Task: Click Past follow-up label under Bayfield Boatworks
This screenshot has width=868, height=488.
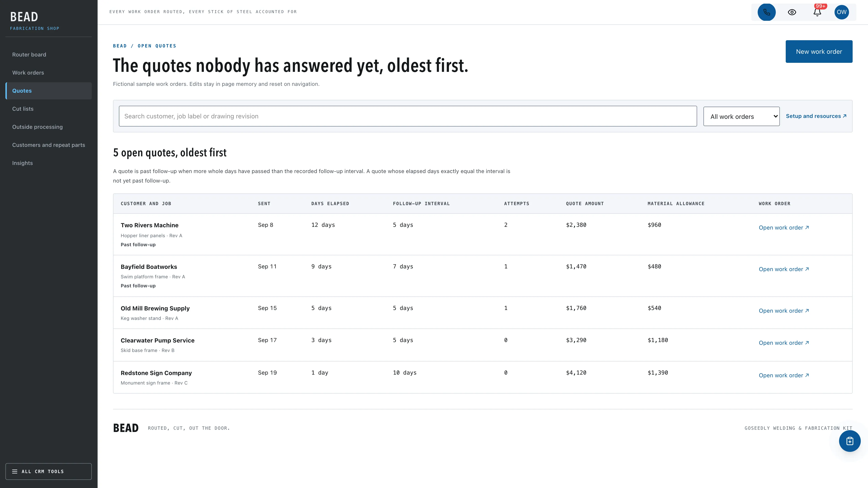Action: click(138, 286)
